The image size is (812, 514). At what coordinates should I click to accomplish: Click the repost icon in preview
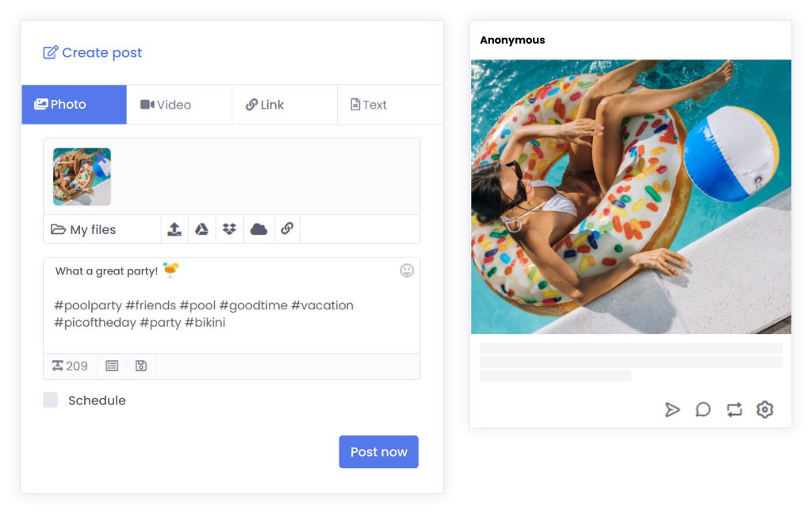tap(734, 410)
